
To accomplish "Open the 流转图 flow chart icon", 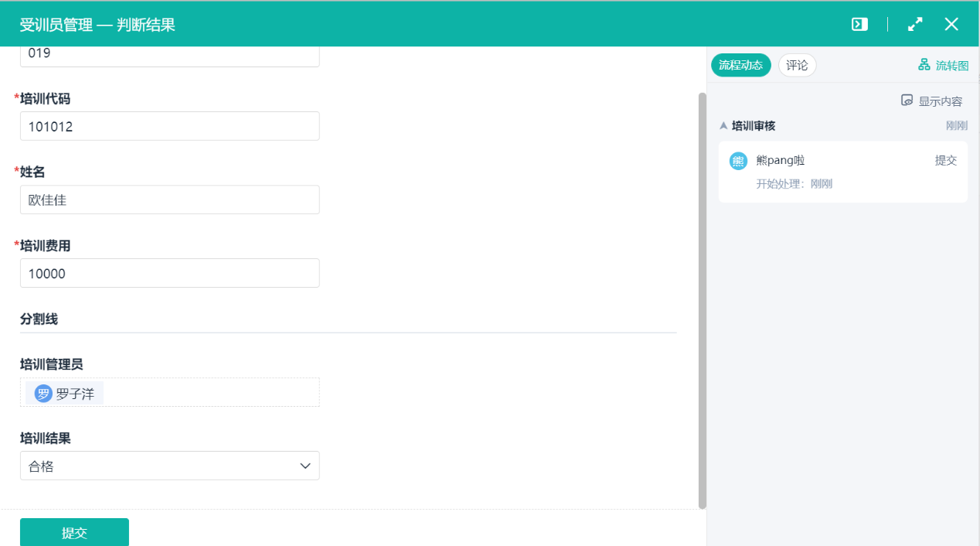I will coord(924,65).
